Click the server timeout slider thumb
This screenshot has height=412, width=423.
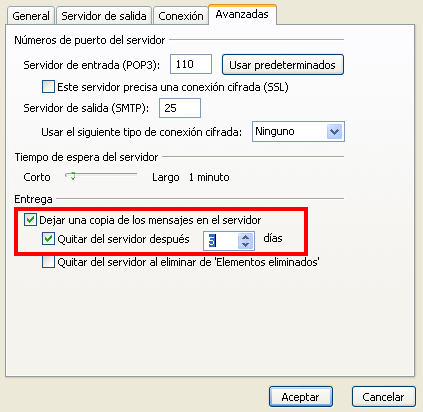coord(71,175)
